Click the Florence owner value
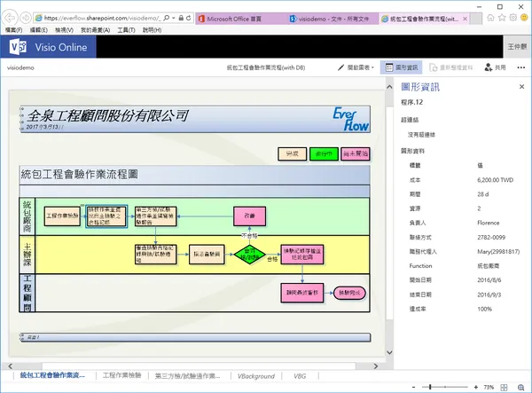Image resolution: width=532 pixels, height=393 pixels. (x=489, y=223)
